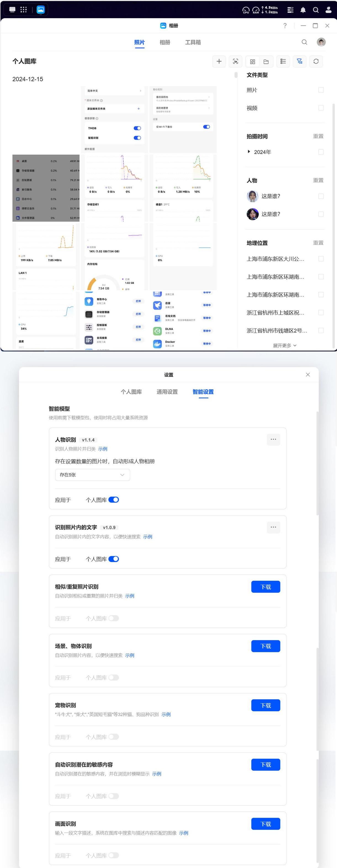Open the task manager stacked-bars icon
Image resolution: width=337 pixels, height=868 pixels.
[x=290, y=10]
